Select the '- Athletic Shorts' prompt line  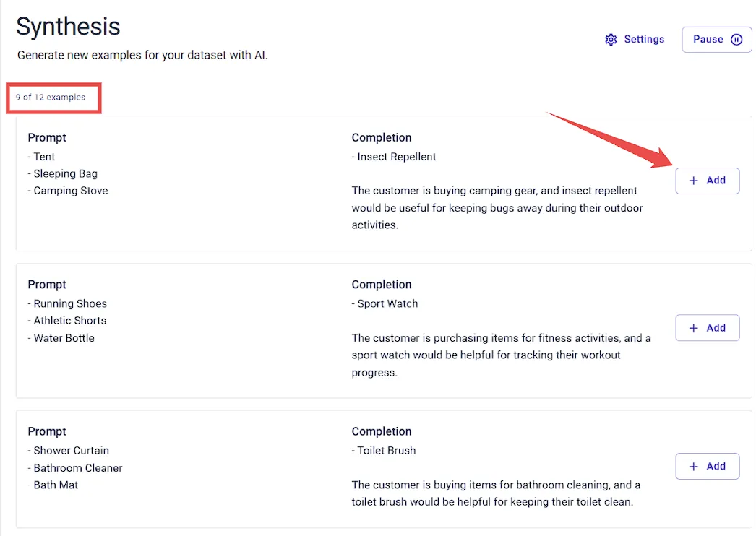pyautogui.click(x=67, y=321)
